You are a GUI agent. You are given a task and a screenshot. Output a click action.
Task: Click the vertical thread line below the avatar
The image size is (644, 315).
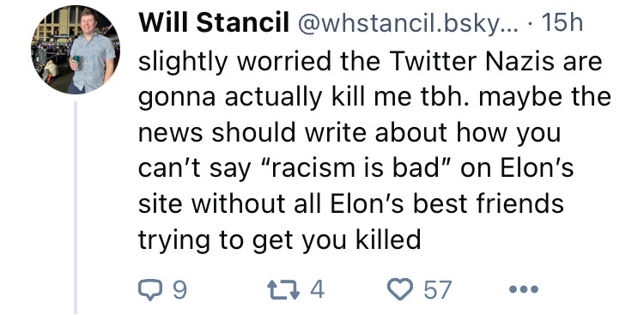click(76, 208)
